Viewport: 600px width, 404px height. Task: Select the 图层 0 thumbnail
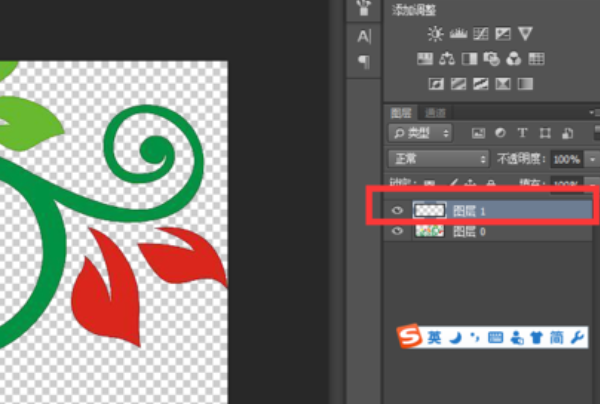click(429, 231)
